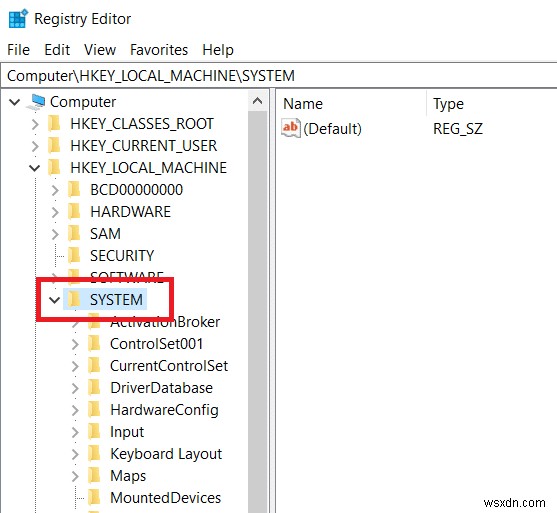This screenshot has height=513, width=557.
Task: Click the SAM folder icon
Action: tap(74, 234)
